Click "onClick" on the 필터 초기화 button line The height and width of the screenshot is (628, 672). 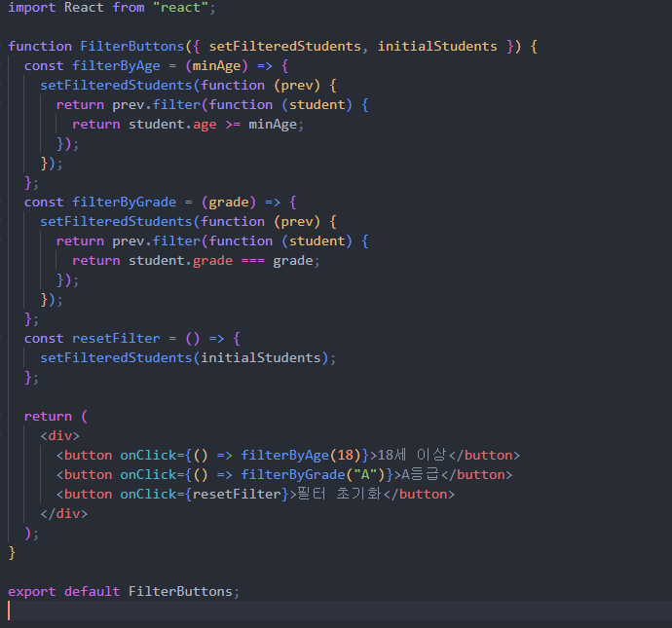tap(148, 494)
